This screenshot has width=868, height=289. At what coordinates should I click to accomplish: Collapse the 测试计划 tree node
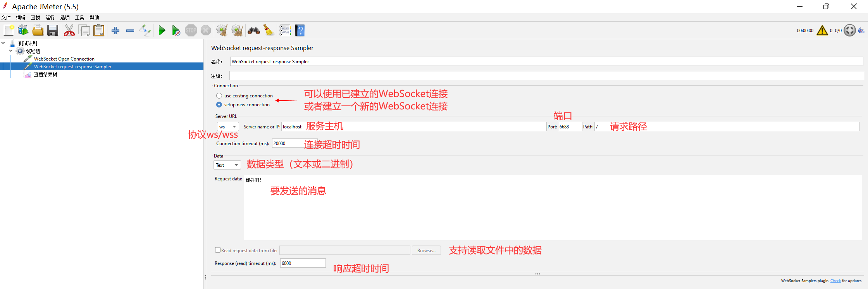point(3,43)
